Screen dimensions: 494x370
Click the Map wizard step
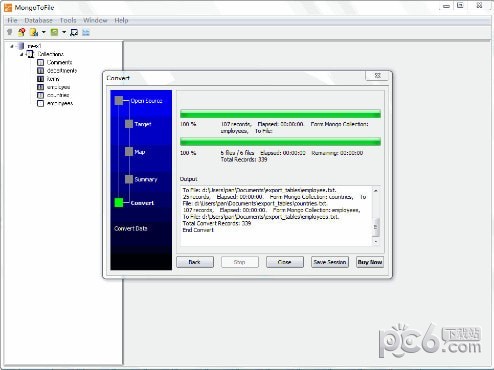[140, 152]
